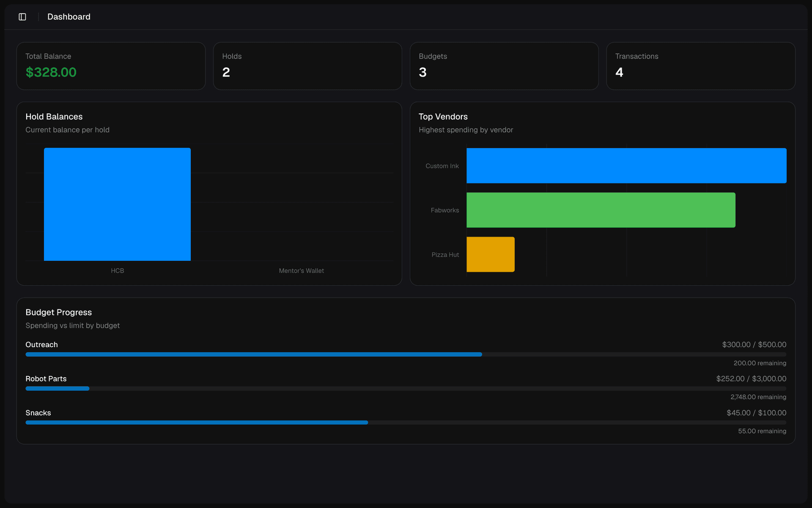The width and height of the screenshot is (812, 508).
Task: Click the Custom Ink label
Action: point(442,166)
